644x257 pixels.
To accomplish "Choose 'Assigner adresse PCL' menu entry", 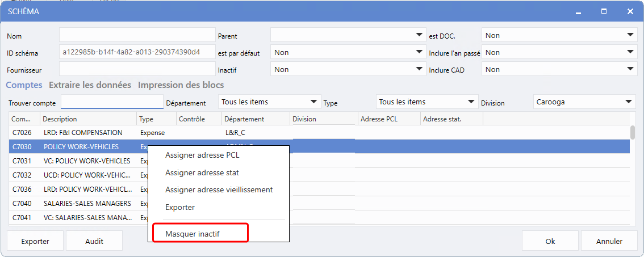I will pyautogui.click(x=202, y=155).
